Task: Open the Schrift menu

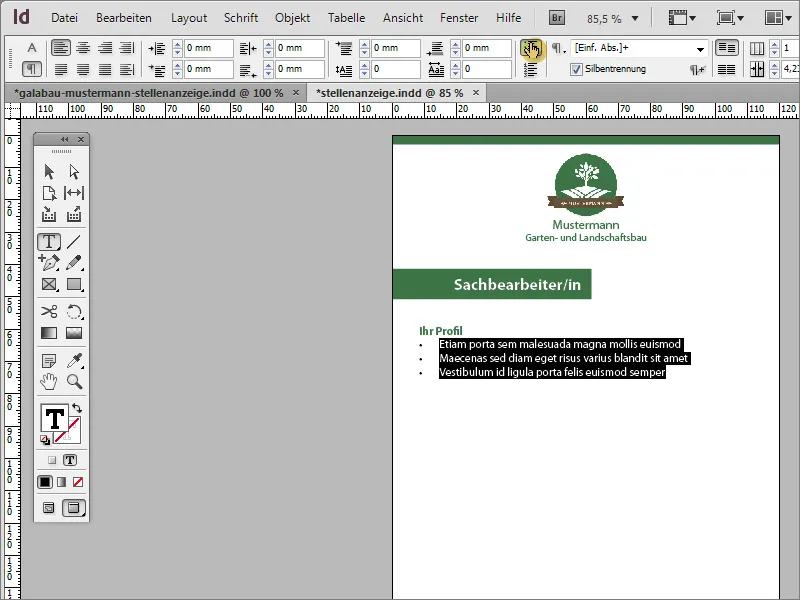Action: [x=241, y=18]
